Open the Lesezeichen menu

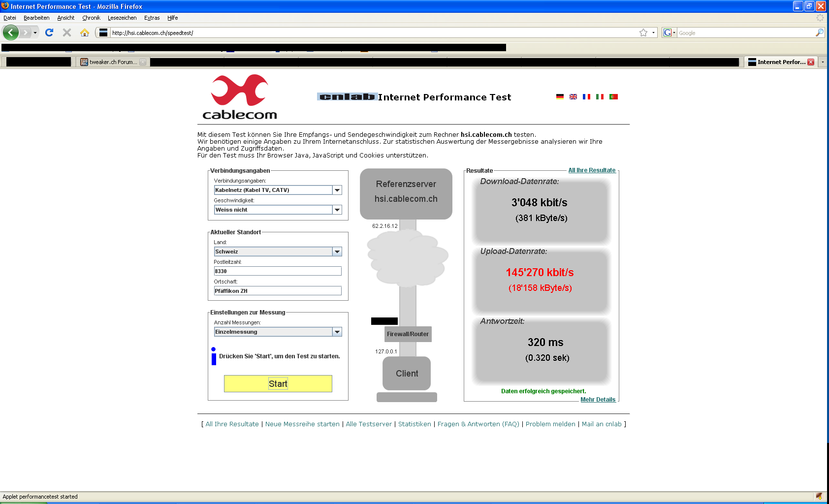(x=122, y=18)
